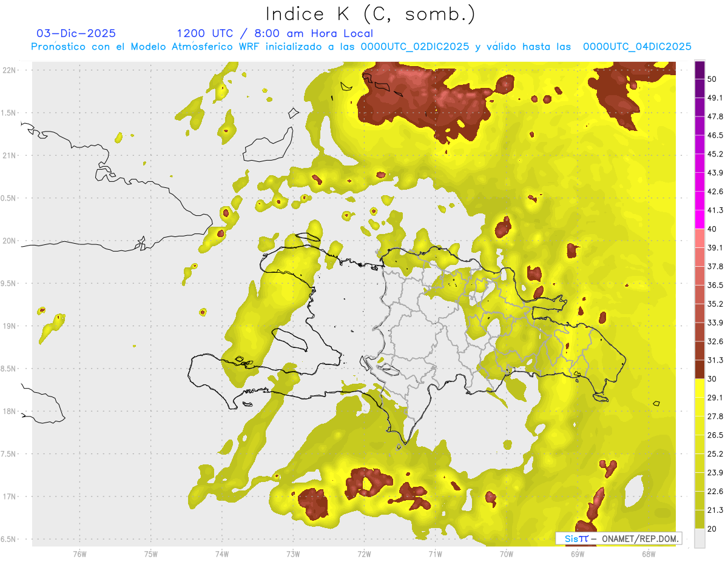Click the "37.8" color scale value
This screenshot has width=728, height=562.
[x=715, y=266]
